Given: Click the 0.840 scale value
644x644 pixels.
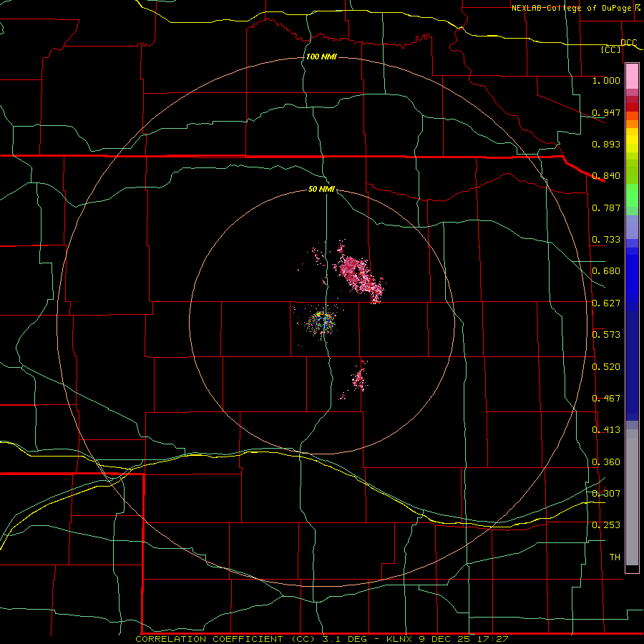Looking at the screenshot, I should point(606,176).
